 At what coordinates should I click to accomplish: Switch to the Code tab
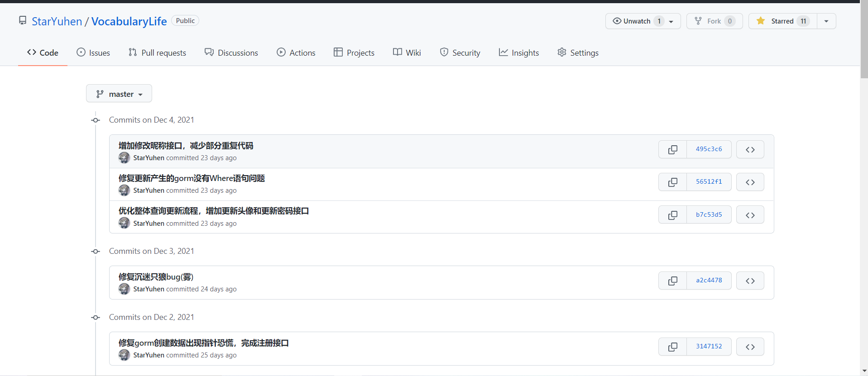43,52
